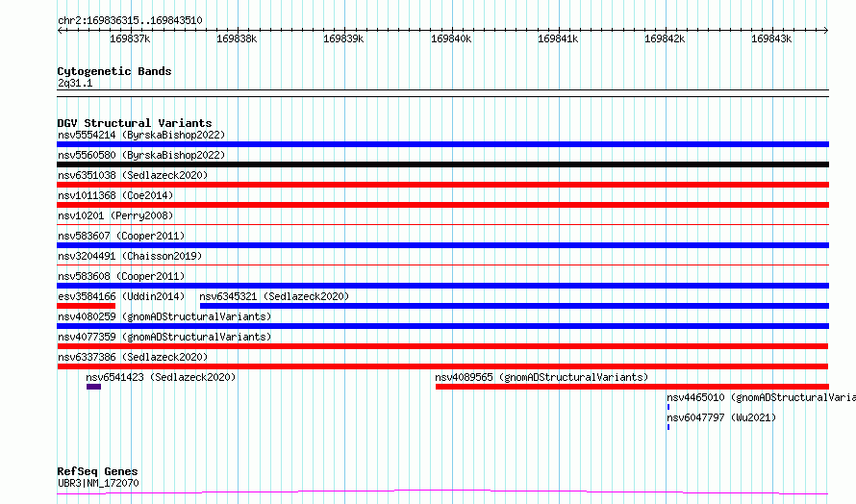Select the black bar for nsv5560580

[x=442, y=164]
